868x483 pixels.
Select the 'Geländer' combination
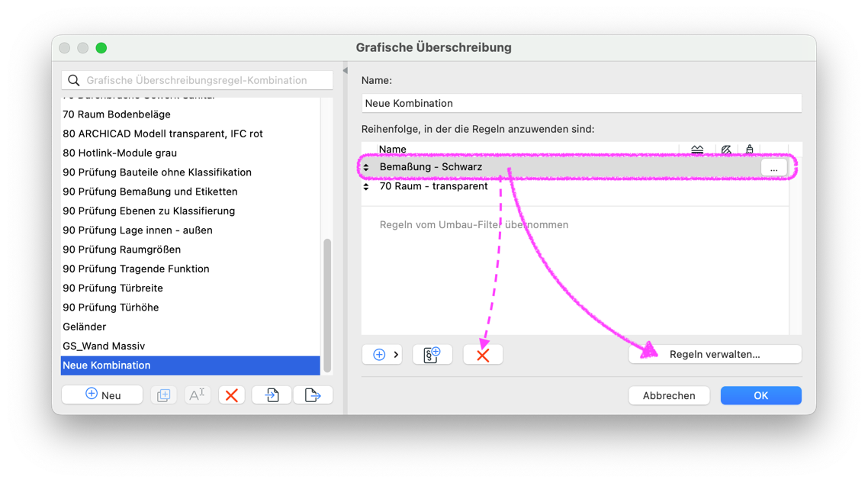(190, 327)
